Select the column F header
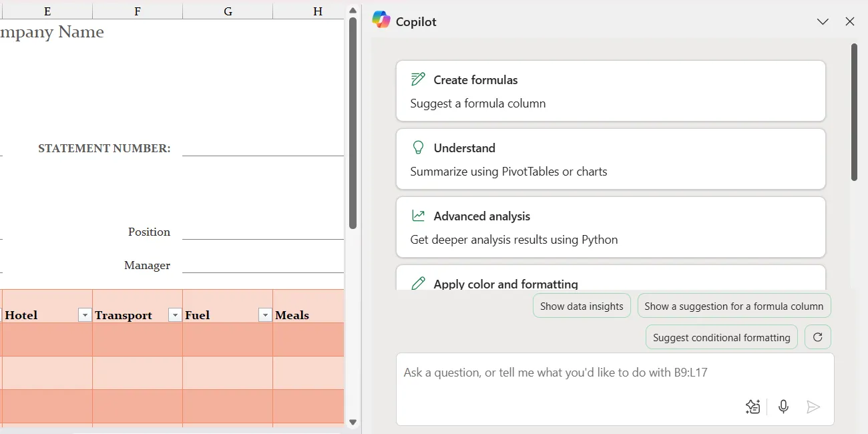This screenshot has width=868, height=434. [137, 11]
